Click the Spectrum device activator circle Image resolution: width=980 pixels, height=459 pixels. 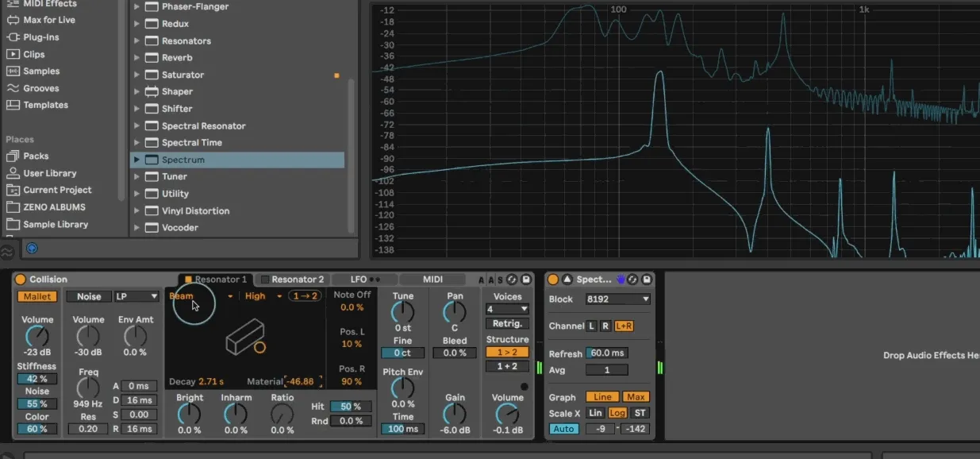(x=553, y=280)
